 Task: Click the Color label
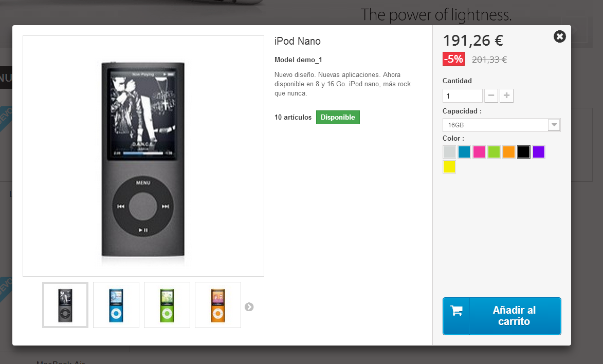click(453, 139)
